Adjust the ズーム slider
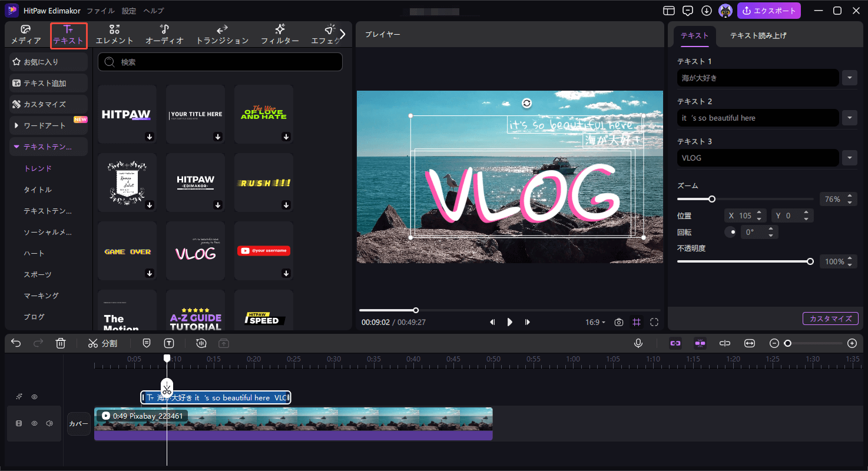868x471 pixels. pyautogui.click(x=712, y=199)
